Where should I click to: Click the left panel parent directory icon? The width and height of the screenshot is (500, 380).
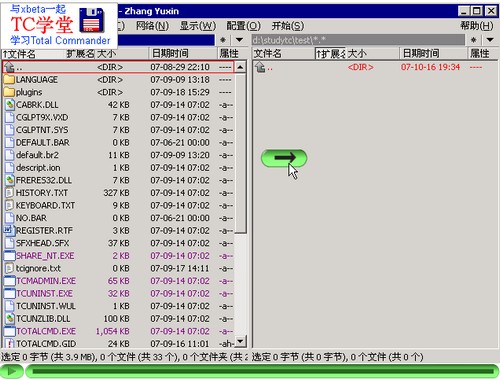point(9,67)
